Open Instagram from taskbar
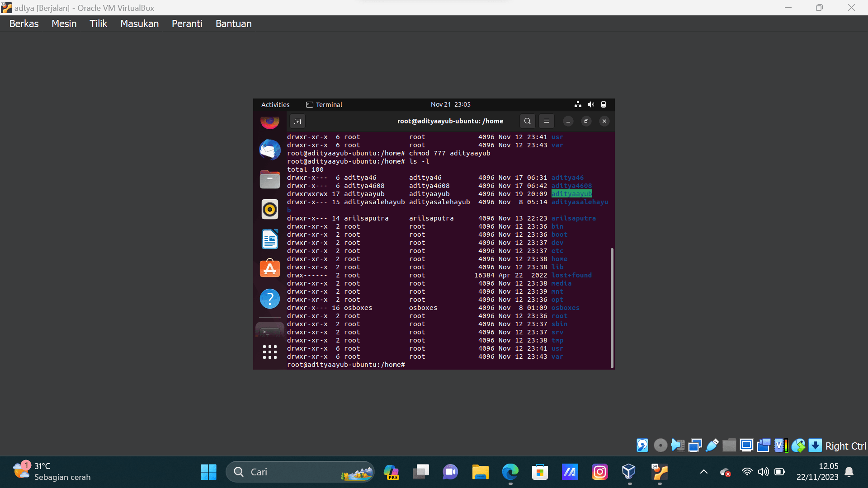 [599, 472]
